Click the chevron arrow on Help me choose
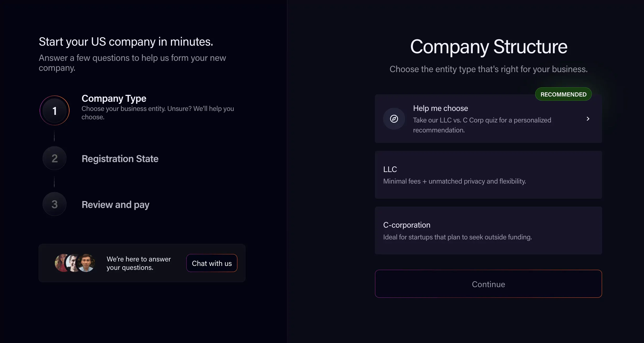 click(588, 119)
